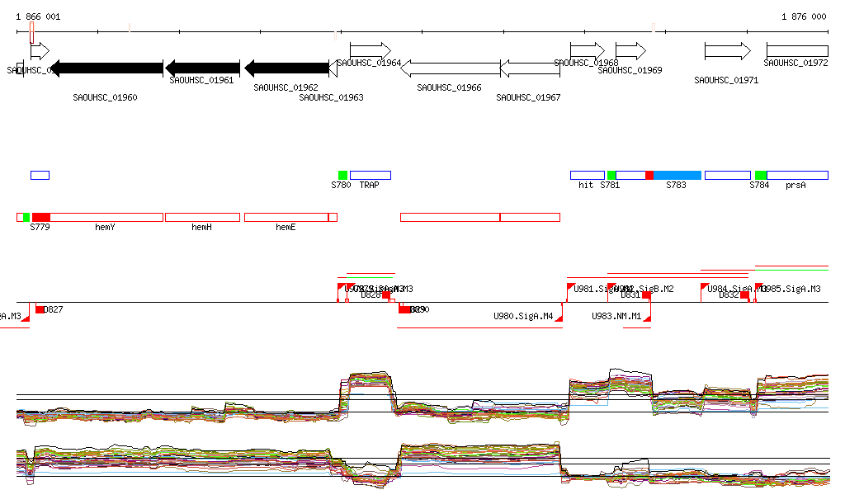The height and width of the screenshot is (504, 845).
Task: Select the red hemY segment box
Action: click(106, 217)
